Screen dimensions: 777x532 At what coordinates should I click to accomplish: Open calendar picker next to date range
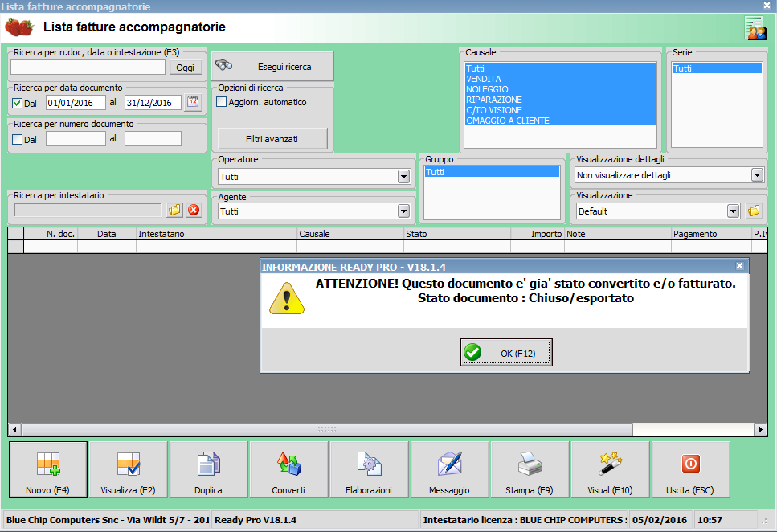pyautogui.click(x=194, y=102)
